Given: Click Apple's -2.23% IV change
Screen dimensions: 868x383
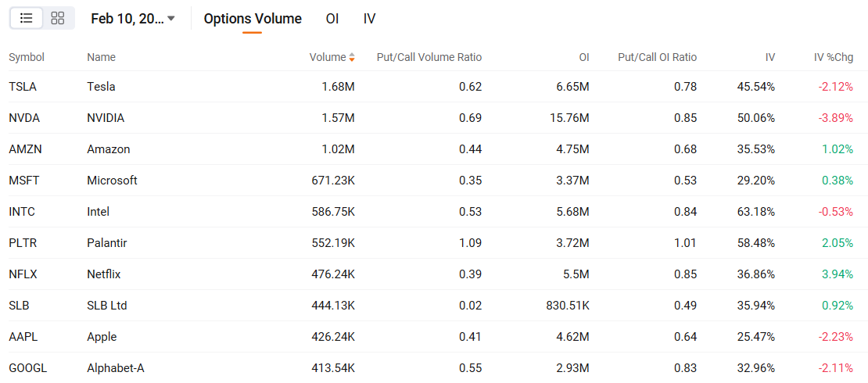Looking at the screenshot, I should coord(836,337).
